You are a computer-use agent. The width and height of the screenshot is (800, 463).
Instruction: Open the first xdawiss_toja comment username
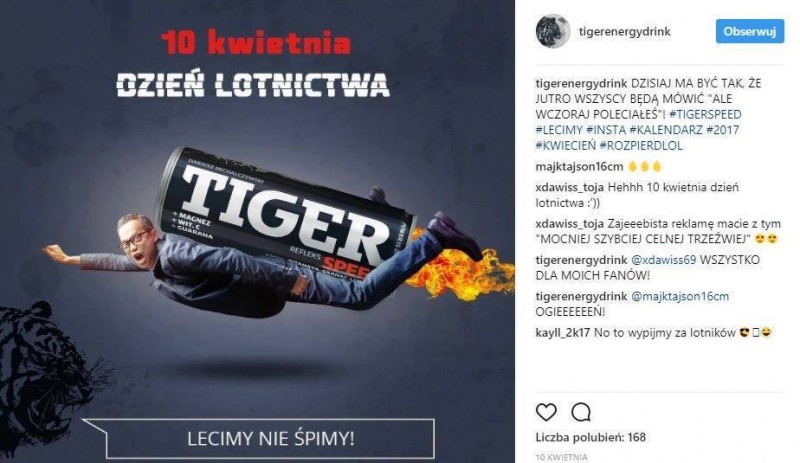(x=570, y=187)
